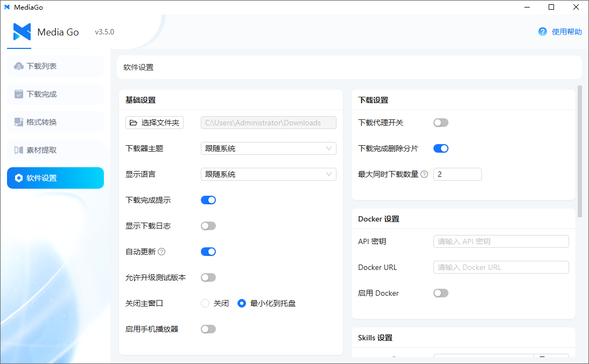Select the 软件设置 sidebar item
The image size is (589, 364).
point(55,178)
